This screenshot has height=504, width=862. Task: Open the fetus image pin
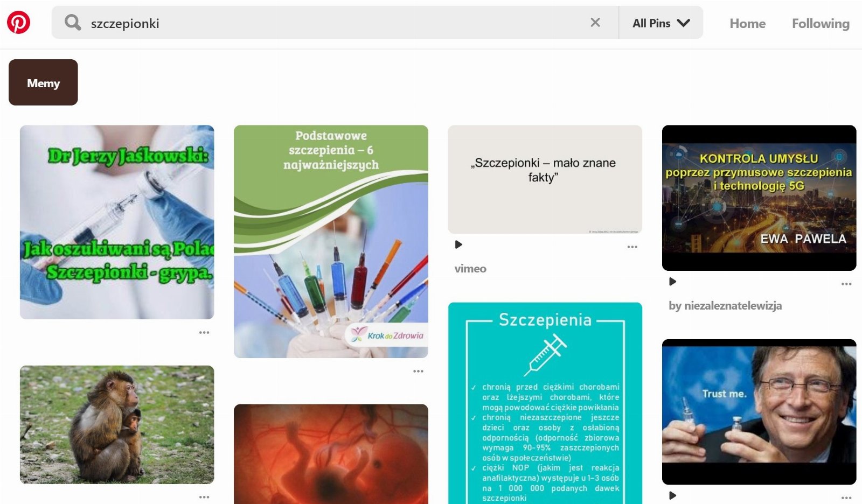pos(331,454)
